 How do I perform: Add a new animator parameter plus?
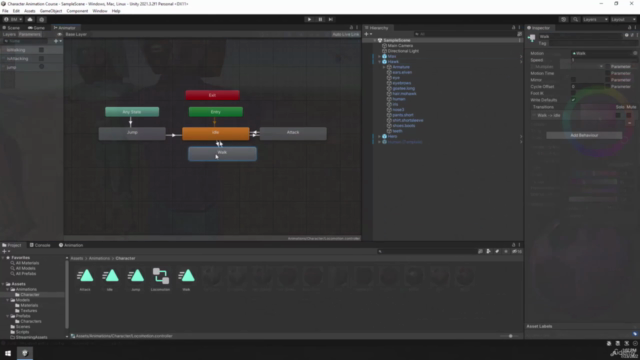pos(57,41)
